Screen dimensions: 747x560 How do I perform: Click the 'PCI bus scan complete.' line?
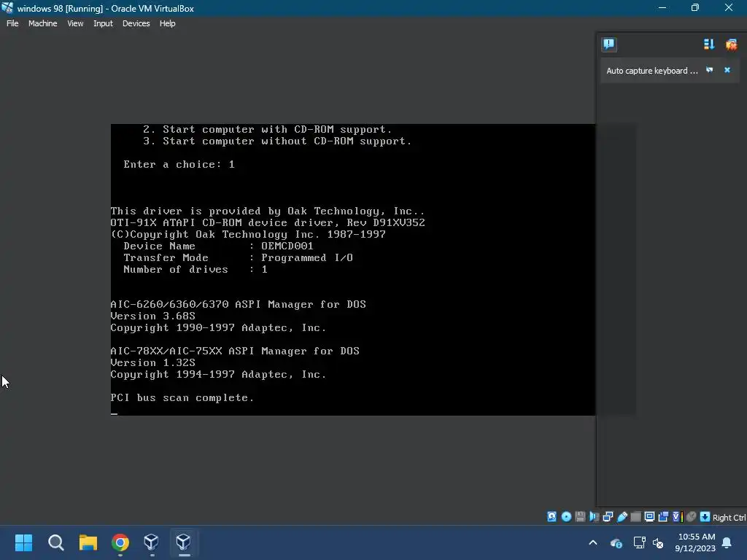coord(182,397)
